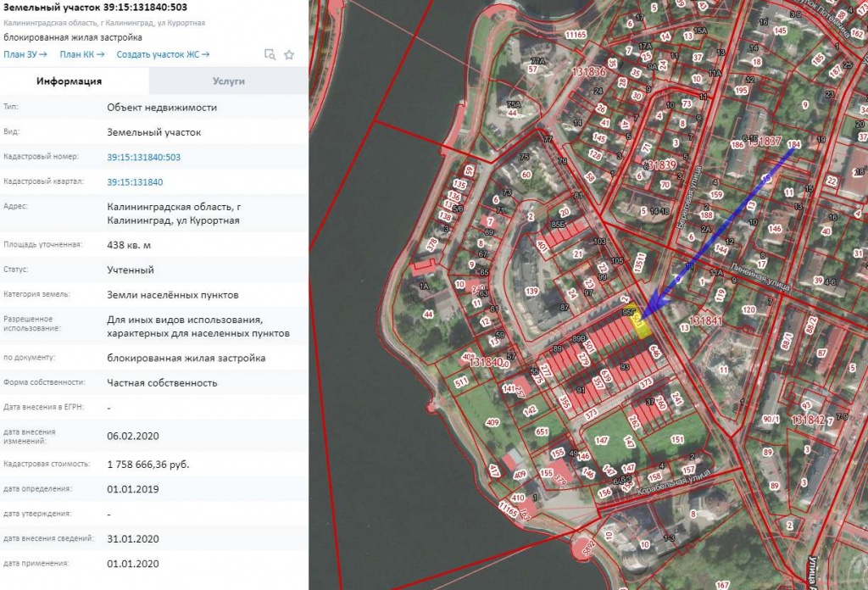
Task: Switch to the Услуги tab
Action: tap(229, 81)
